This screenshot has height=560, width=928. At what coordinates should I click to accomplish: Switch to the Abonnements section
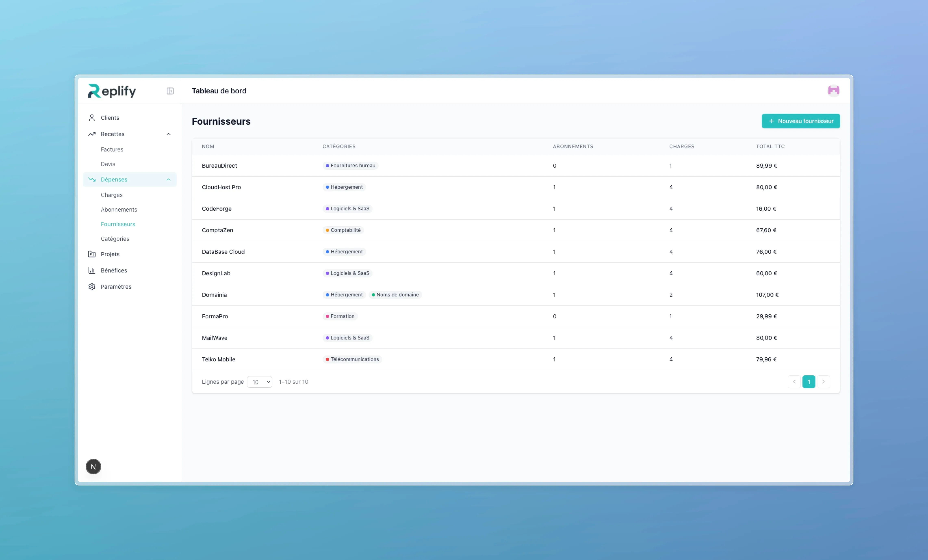click(x=119, y=209)
